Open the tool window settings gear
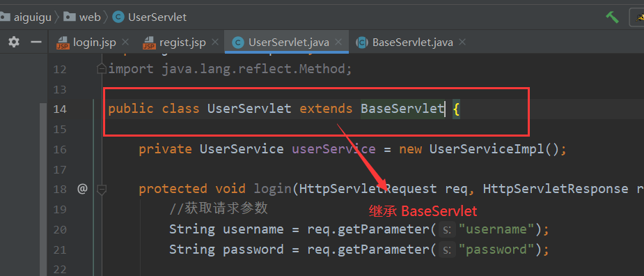Image resolution: width=644 pixels, height=276 pixels. (x=14, y=42)
